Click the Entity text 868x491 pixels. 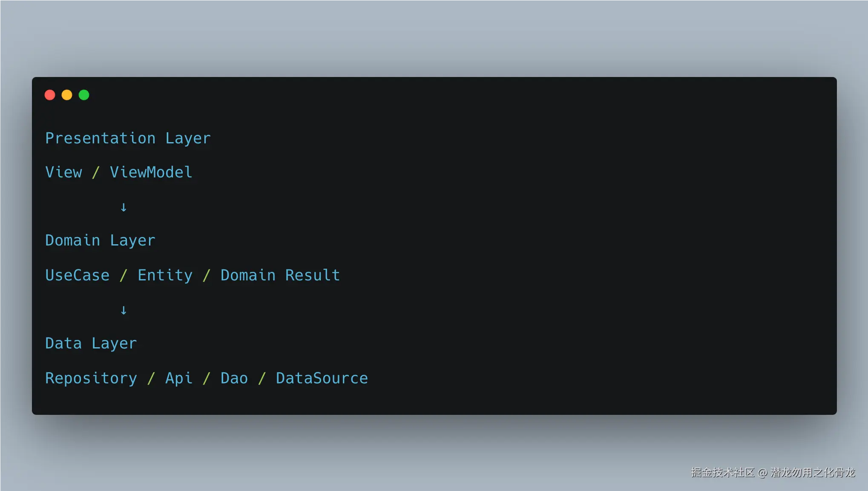[165, 276]
